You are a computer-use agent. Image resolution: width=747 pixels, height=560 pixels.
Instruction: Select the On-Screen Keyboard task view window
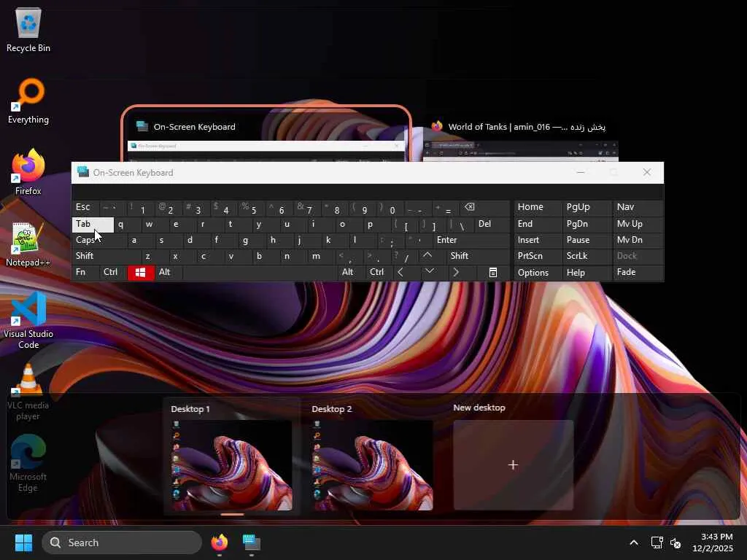266,134
